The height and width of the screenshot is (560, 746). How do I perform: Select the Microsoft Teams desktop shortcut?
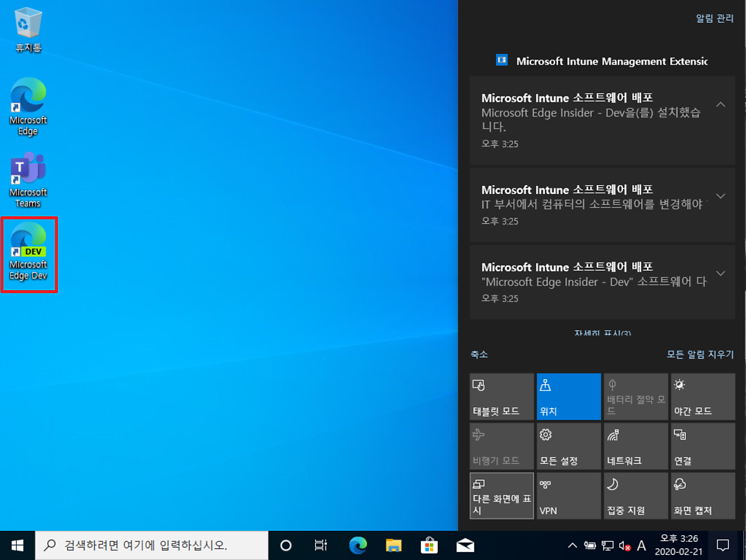coord(28,180)
